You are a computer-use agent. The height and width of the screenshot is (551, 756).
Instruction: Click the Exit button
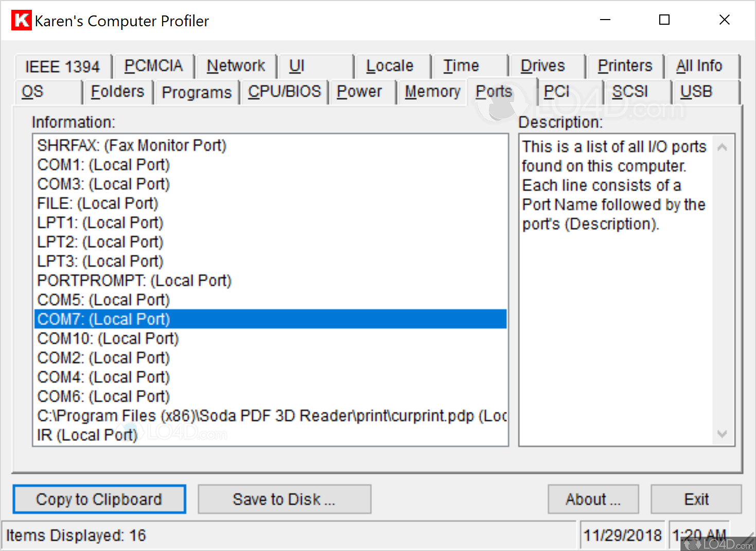point(696,499)
